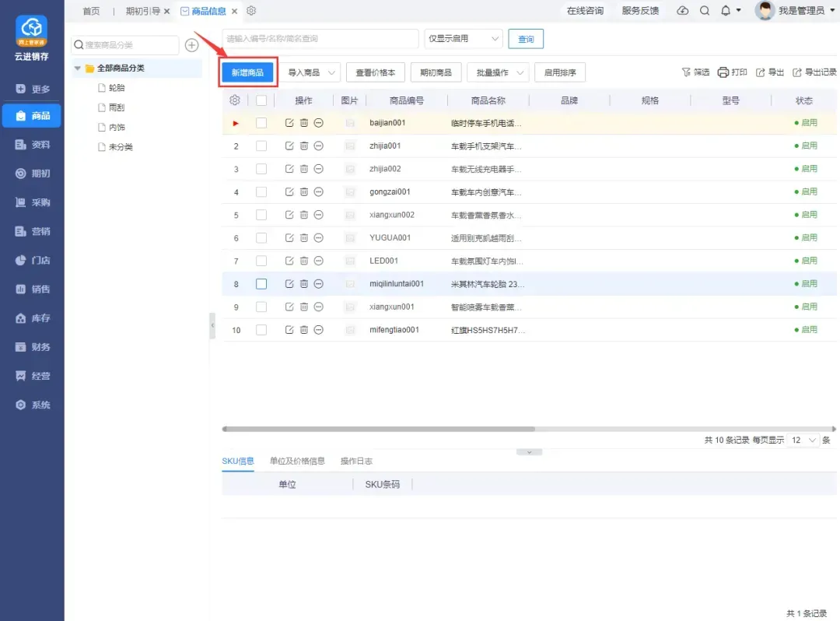
Task: Open the 系统 sidebar module
Action: coord(32,405)
